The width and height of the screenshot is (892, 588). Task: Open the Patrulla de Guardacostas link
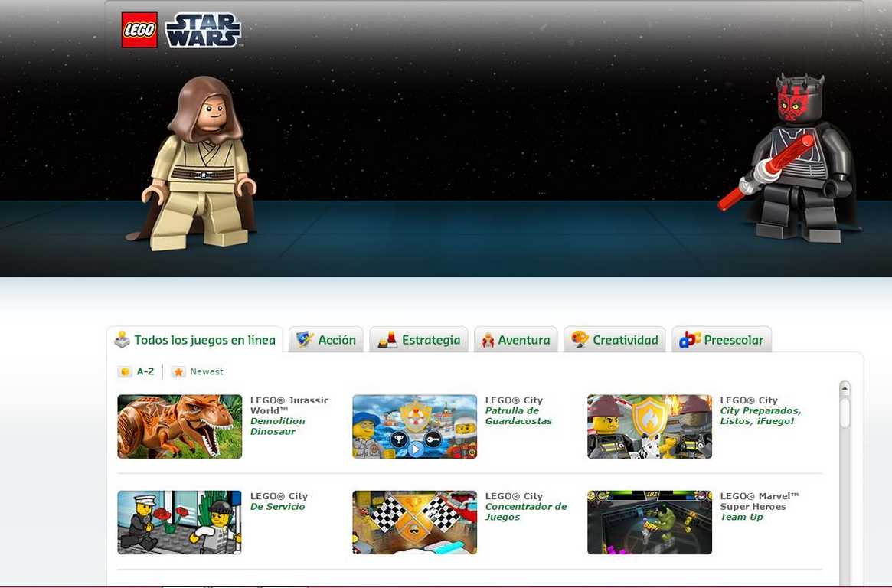(x=518, y=416)
